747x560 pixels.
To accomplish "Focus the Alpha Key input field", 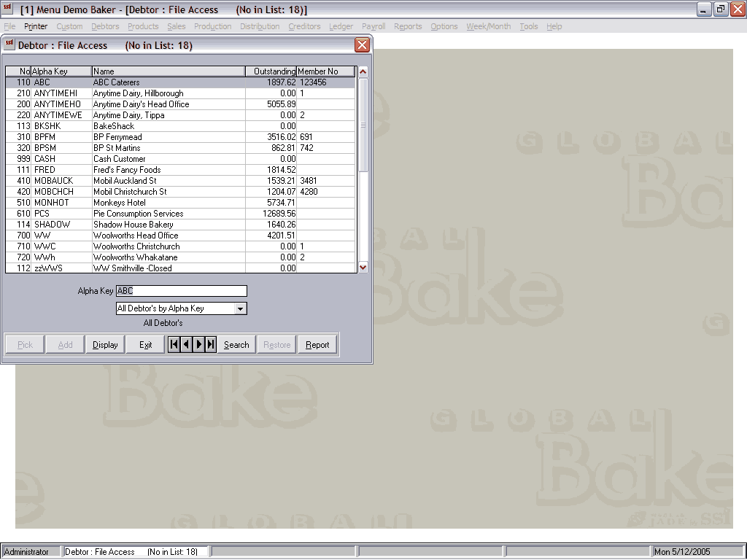I will (x=181, y=291).
